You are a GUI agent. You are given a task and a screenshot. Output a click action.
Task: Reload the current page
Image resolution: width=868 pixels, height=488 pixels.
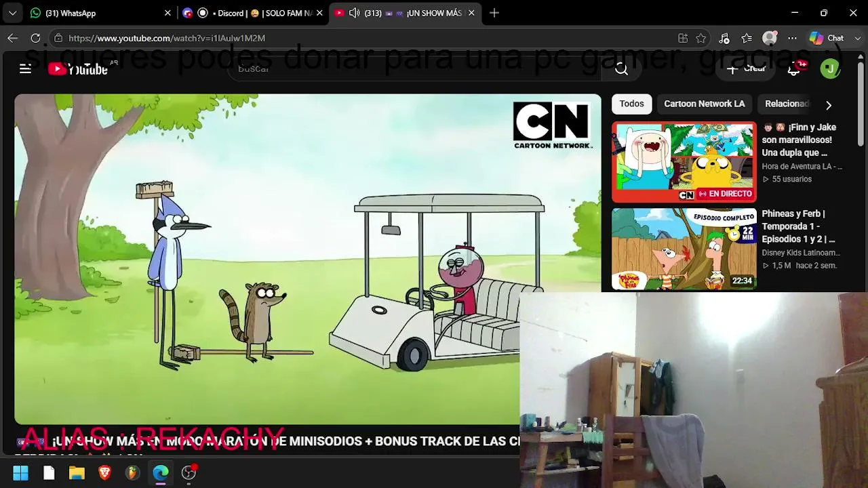pos(35,38)
